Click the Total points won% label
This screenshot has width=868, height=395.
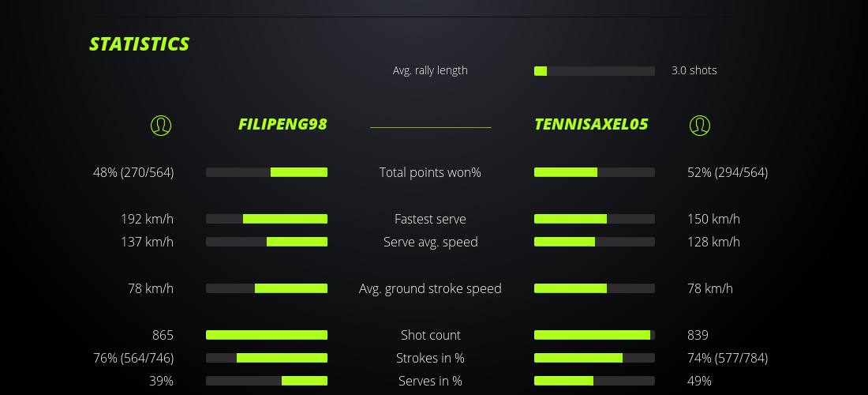click(430, 172)
